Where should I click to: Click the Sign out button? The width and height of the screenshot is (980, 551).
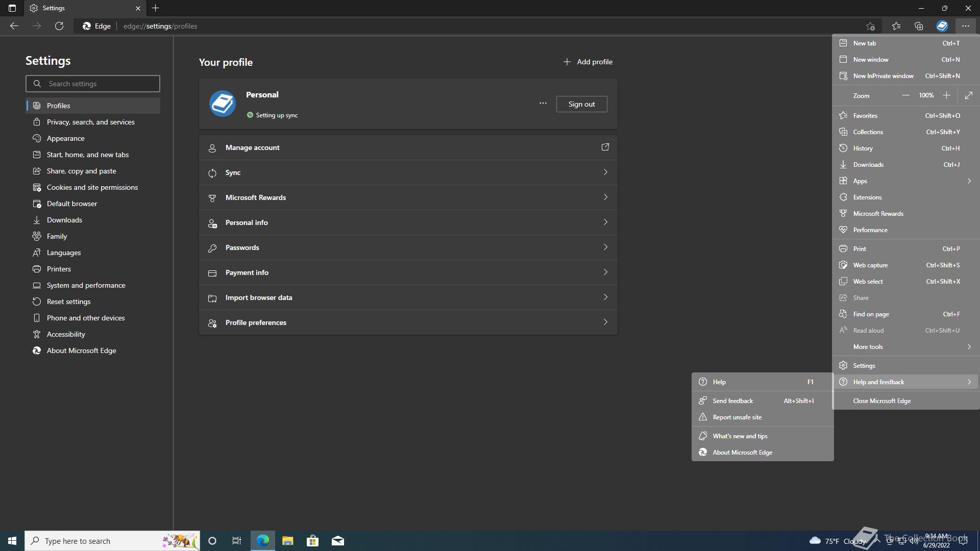click(581, 104)
